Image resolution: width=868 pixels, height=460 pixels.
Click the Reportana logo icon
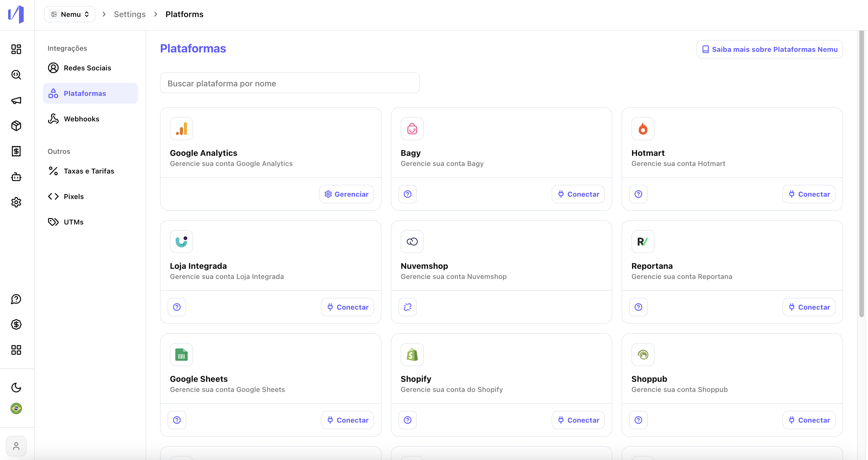point(643,242)
